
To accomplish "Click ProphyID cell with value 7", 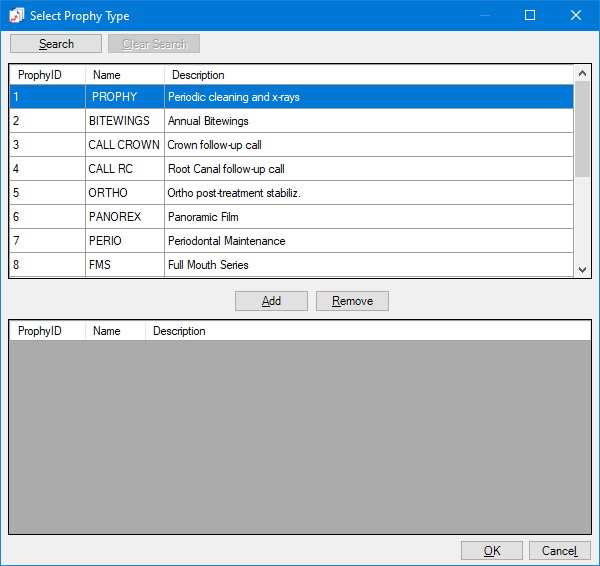I will click(47, 241).
